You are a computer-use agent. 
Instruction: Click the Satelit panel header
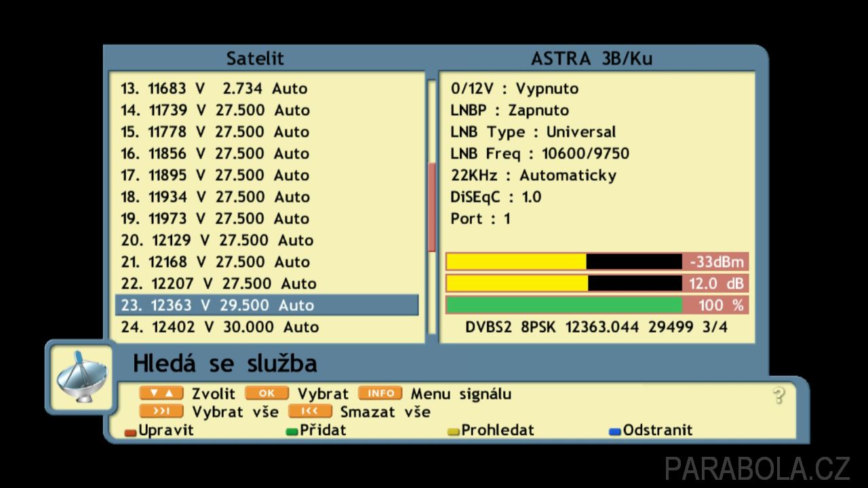coord(255,58)
